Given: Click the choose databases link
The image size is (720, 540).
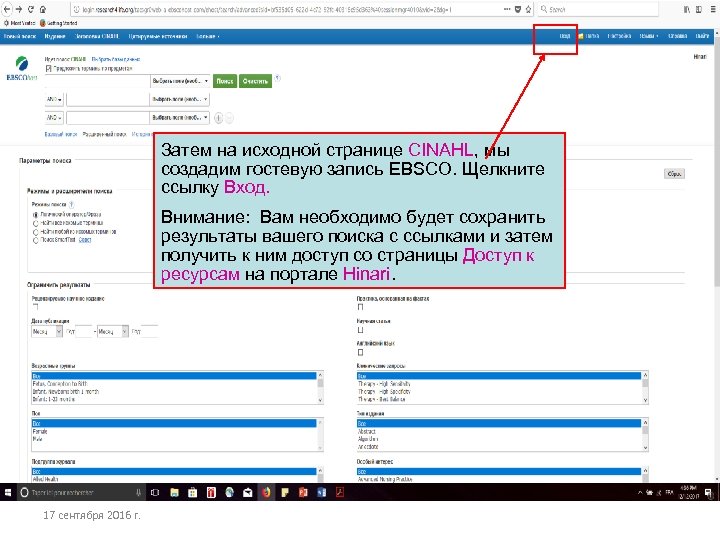Looking at the screenshot, I should coord(116,59).
